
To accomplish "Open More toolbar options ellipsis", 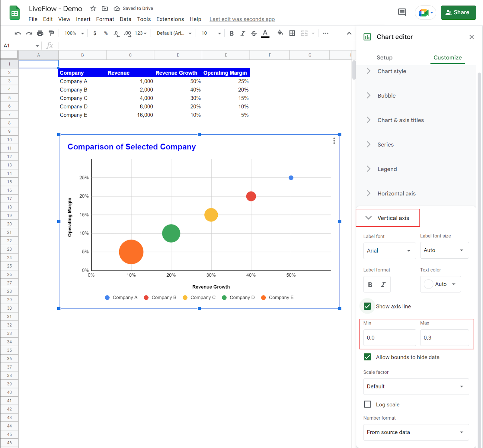I will [x=325, y=33].
